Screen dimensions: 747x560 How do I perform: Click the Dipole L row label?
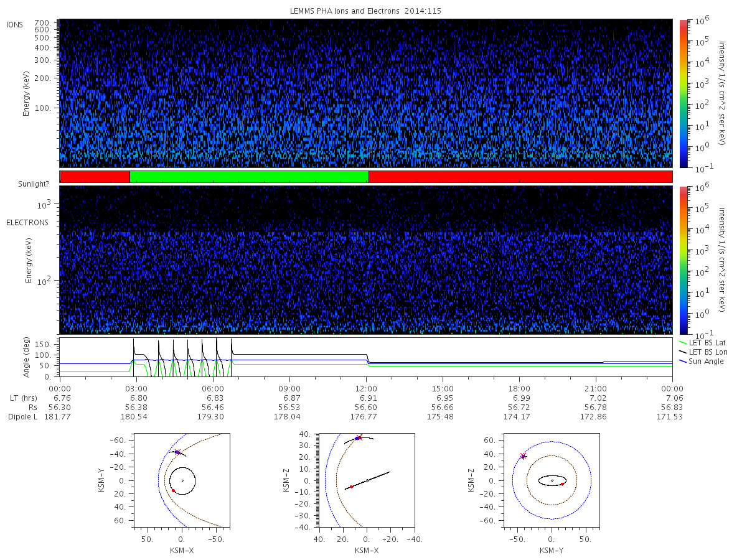(22, 416)
